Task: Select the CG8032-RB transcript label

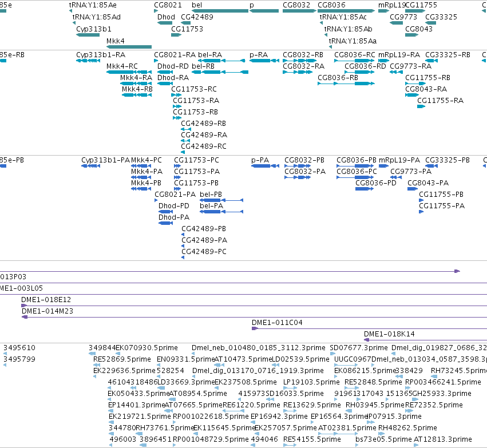Action: tap(303, 55)
